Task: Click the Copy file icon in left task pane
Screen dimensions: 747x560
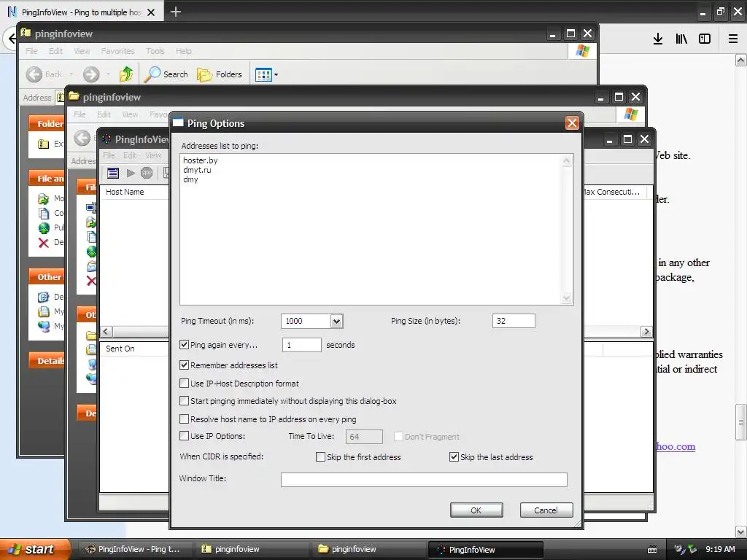Action: (x=43, y=214)
